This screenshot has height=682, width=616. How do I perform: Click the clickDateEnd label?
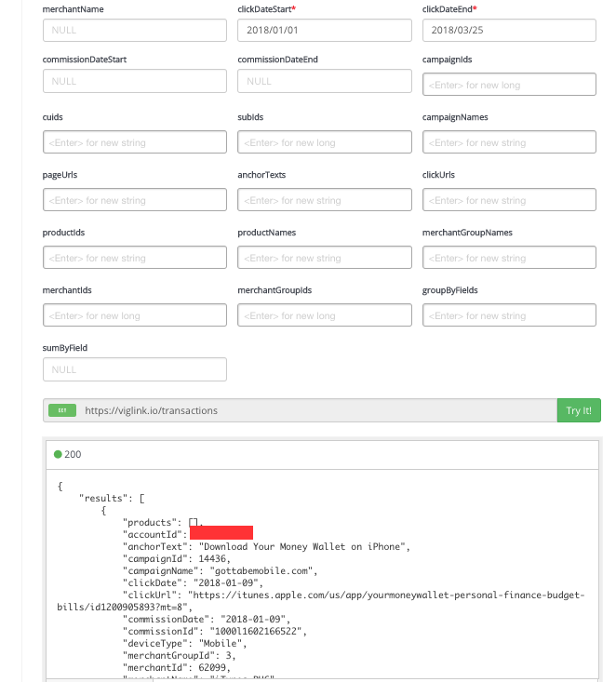point(449,9)
